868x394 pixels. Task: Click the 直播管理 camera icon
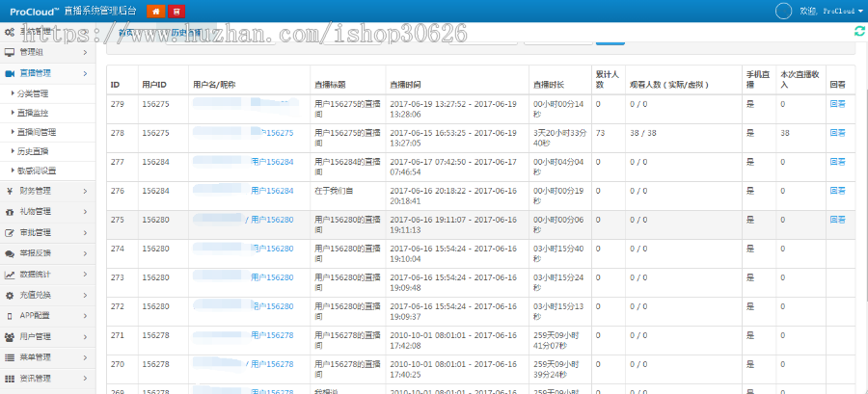click(x=10, y=73)
